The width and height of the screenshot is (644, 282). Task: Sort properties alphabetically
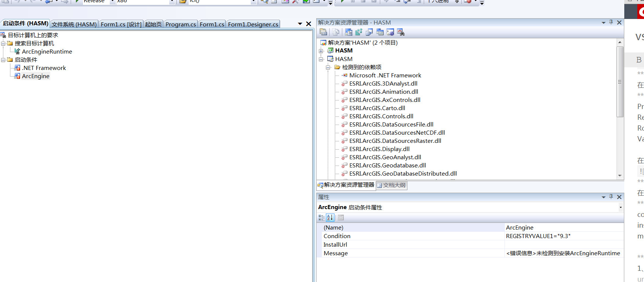330,218
